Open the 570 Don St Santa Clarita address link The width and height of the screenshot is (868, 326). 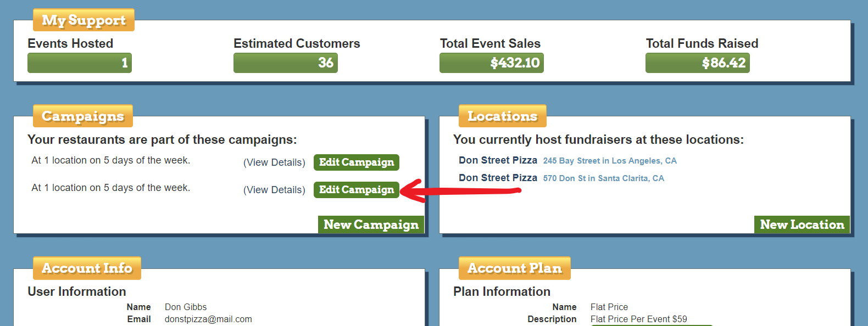603,178
